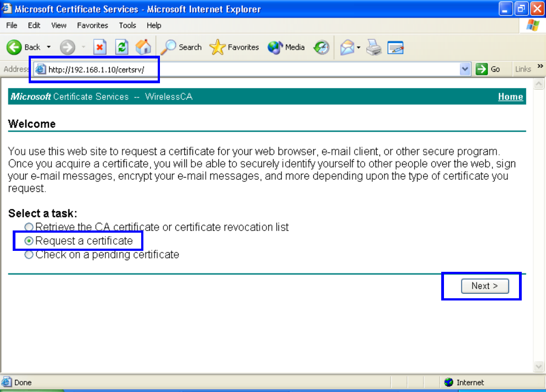The image size is (546, 392).
Task: Open the Media pane
Action: [x=286, y=47]
